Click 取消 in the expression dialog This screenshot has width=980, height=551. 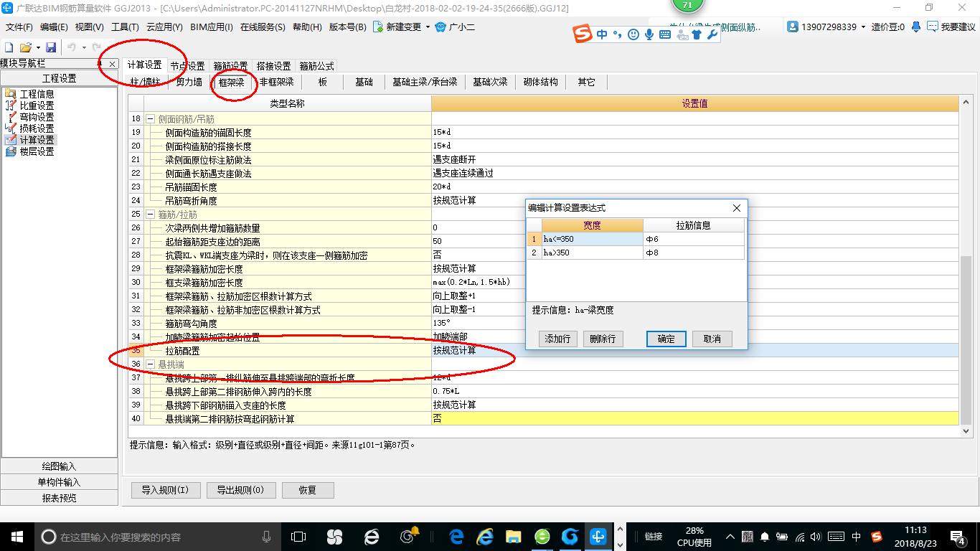coord(712,339)
